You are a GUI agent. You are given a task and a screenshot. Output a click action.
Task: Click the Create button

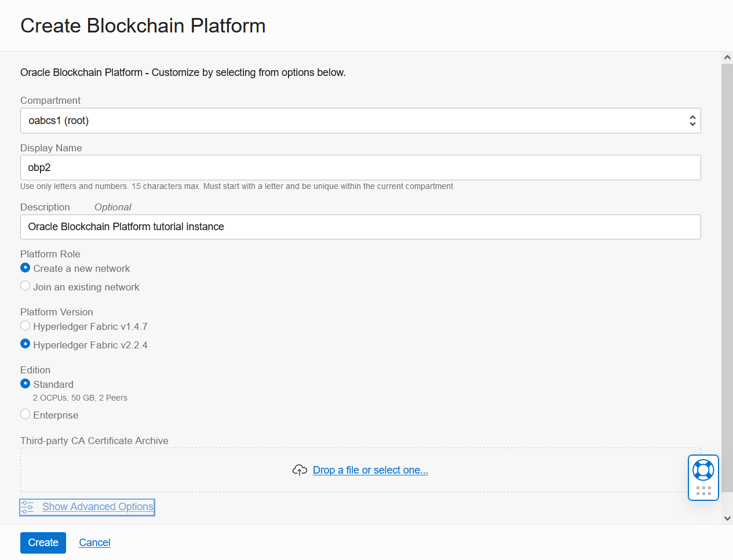pyautogui.click(x=43, y=543)
